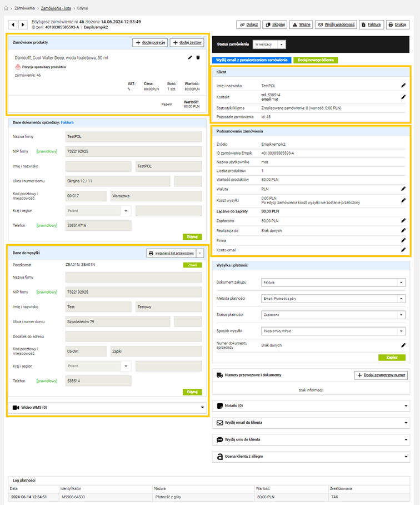Delete the Davidoff Cool Water product
The width and height of the screenshot is (420, 505).
[198, 57]
